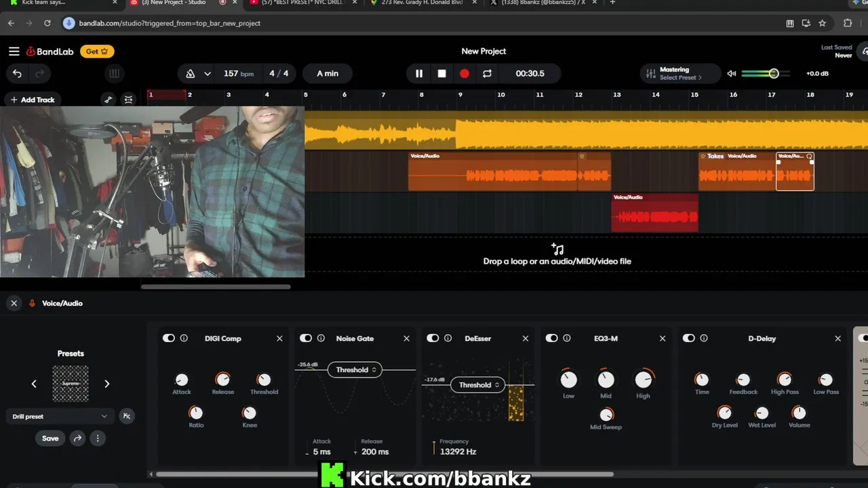Click the track collapse icon beside automation
This screenshot has height=488, width=868.
128,100
